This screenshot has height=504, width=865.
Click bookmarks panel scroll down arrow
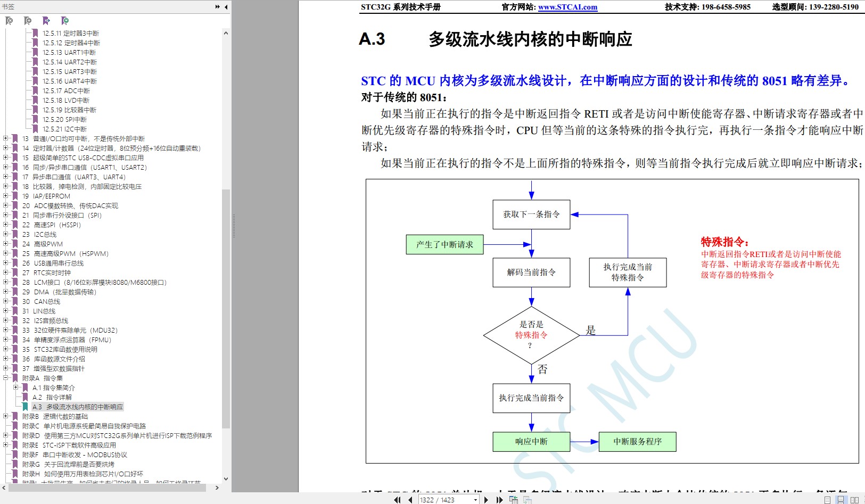(226, 478)
